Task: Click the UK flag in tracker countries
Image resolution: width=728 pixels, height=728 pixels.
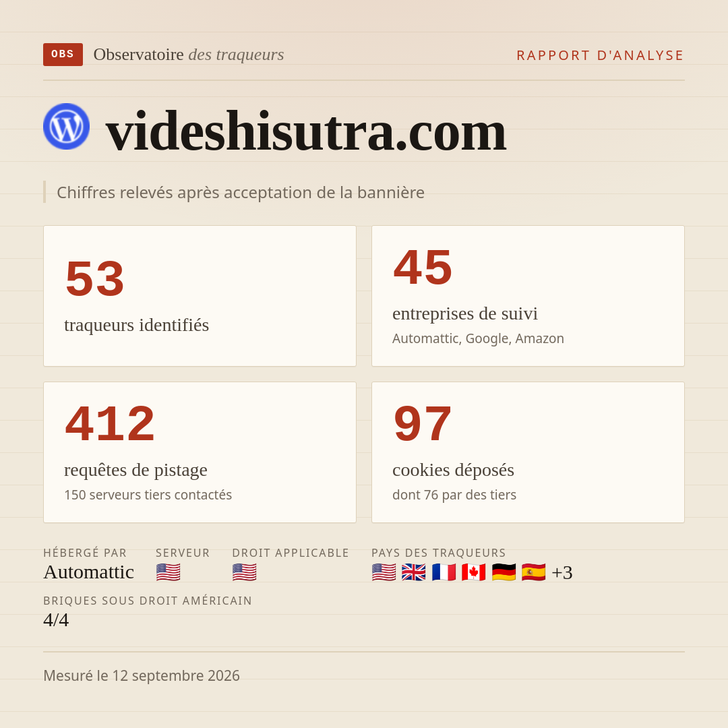Action: pos(414,572)
